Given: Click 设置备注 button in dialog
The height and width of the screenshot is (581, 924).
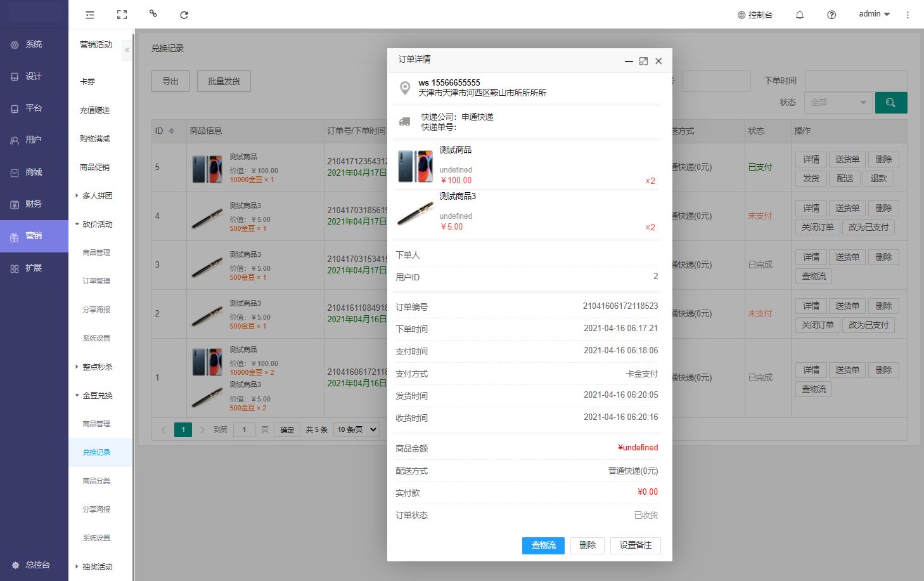Looking at the screenshot, I should 635,545.
